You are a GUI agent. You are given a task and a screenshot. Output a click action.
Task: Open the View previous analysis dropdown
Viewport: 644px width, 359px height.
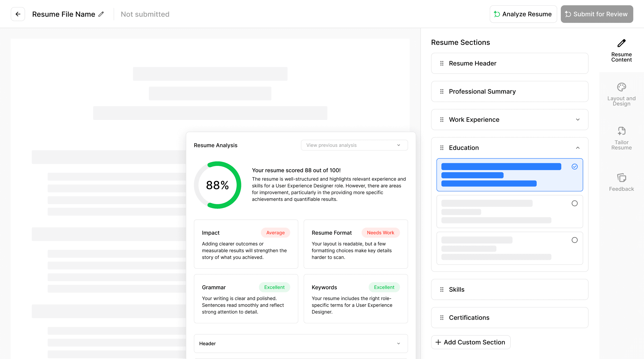tap(354, 145)
